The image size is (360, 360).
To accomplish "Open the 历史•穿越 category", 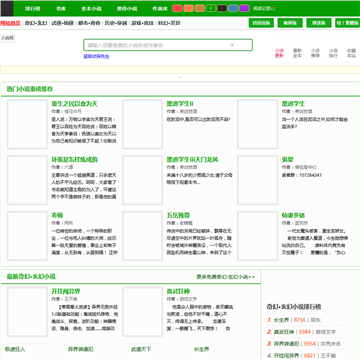I will [116, 23].
